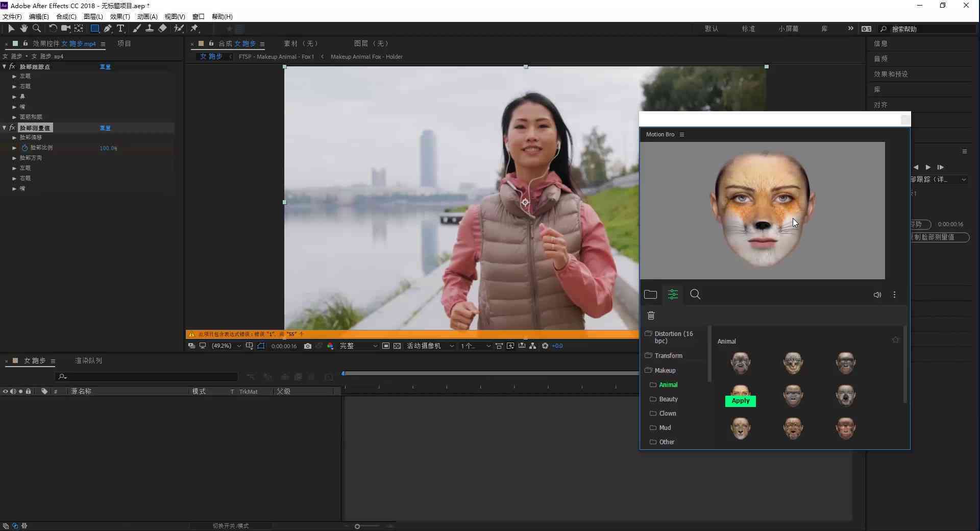The width and height of the screenshot is (980, 531).
Task: Select the Clone Stamp tool
Action: tap(150, 29)
